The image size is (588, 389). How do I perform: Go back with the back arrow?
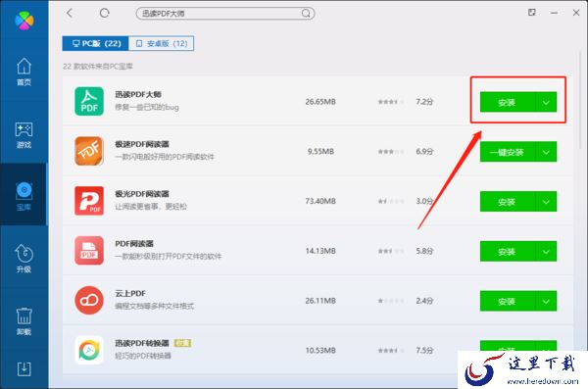tap(70, 13)
